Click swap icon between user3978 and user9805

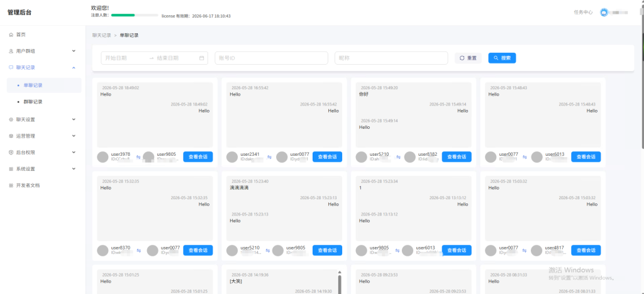pyautogui.click(x=138, y=157)
